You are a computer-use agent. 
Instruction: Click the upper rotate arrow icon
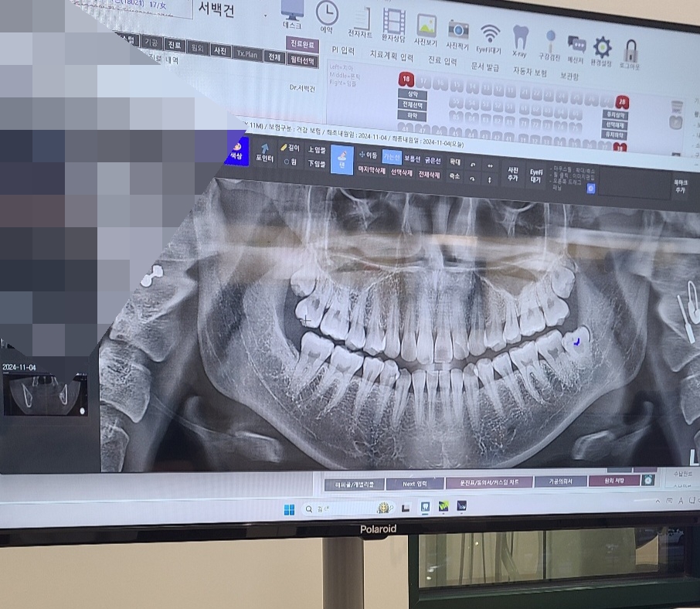click(x=473, y=165)
